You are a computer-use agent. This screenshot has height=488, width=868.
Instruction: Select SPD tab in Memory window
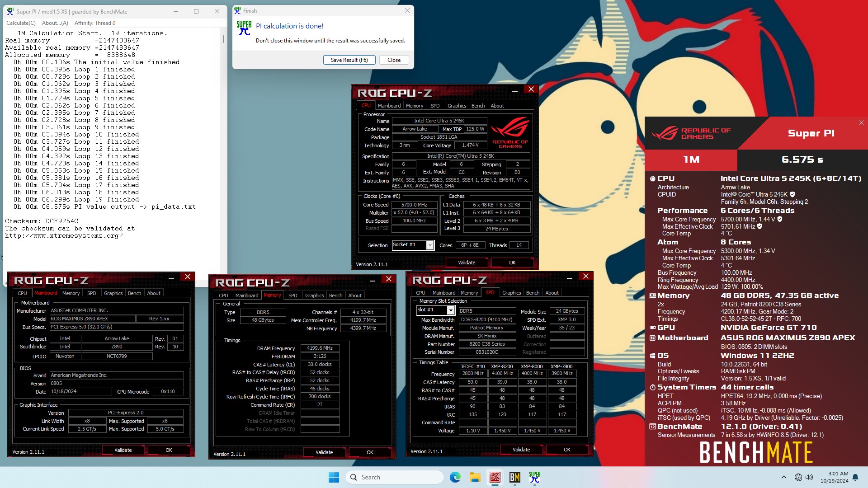click(293, 296)
